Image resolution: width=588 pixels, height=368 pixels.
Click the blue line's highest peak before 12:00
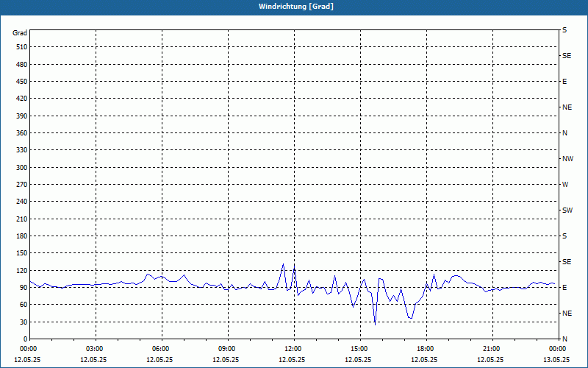coord(283,264)
